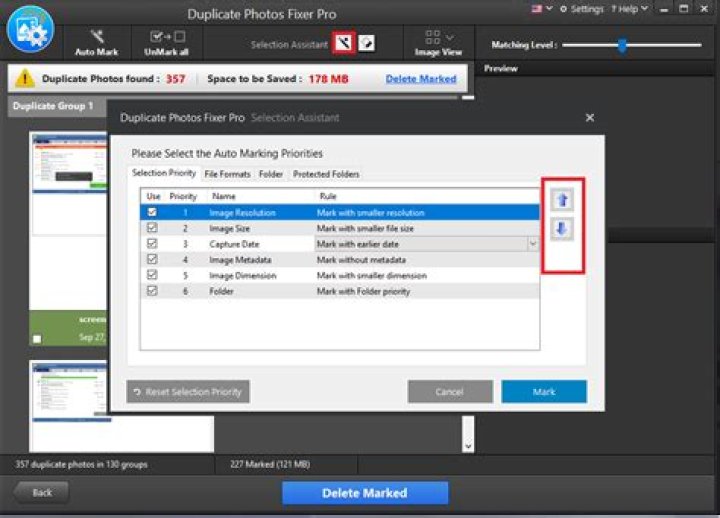
Task: Move selected priority up with arrow
Action: point(562,200)
